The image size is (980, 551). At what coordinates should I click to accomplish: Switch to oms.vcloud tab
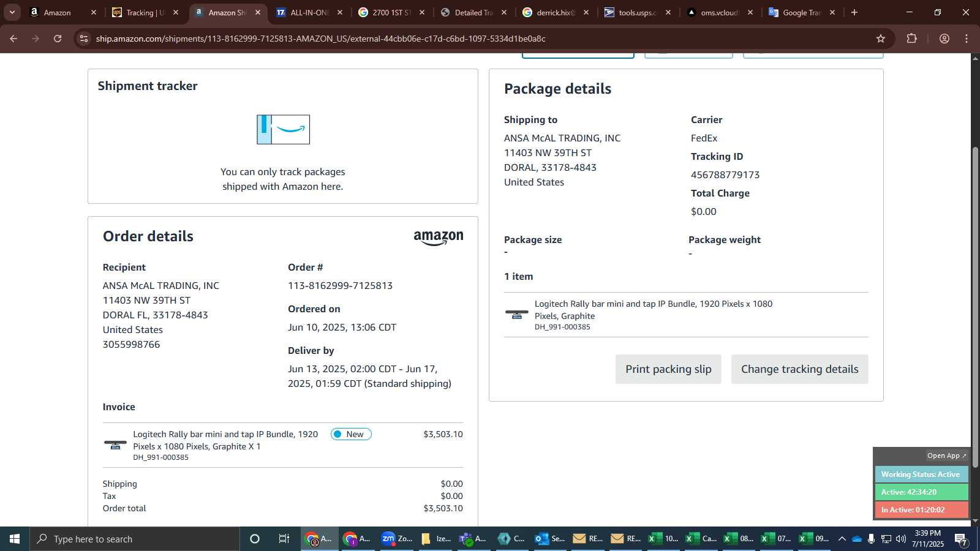pos(719,12)
